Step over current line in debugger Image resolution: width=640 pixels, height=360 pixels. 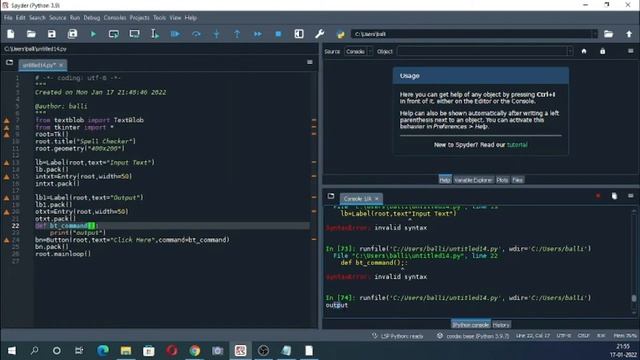pyautogui.click(x=196, y=34)
